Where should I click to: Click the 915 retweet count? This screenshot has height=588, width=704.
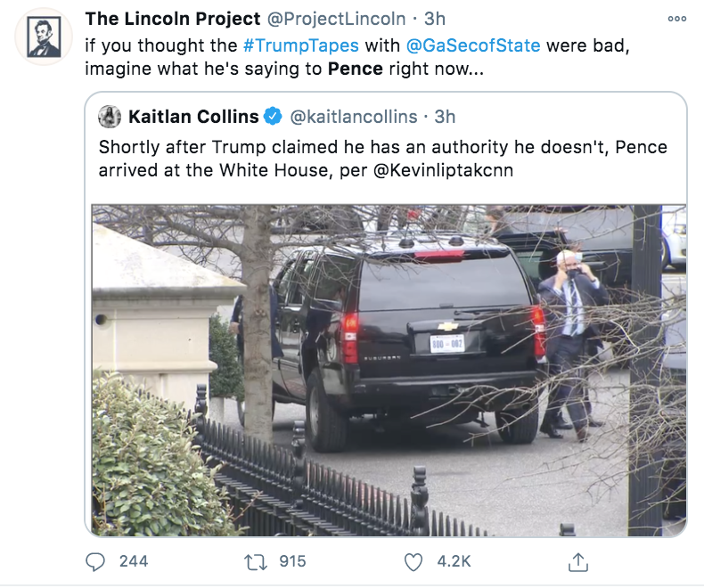(x=291, y=561)
